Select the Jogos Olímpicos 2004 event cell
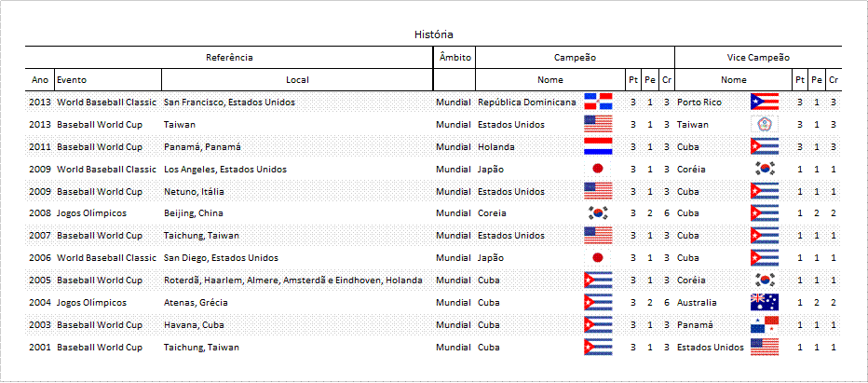 (91, 303)
